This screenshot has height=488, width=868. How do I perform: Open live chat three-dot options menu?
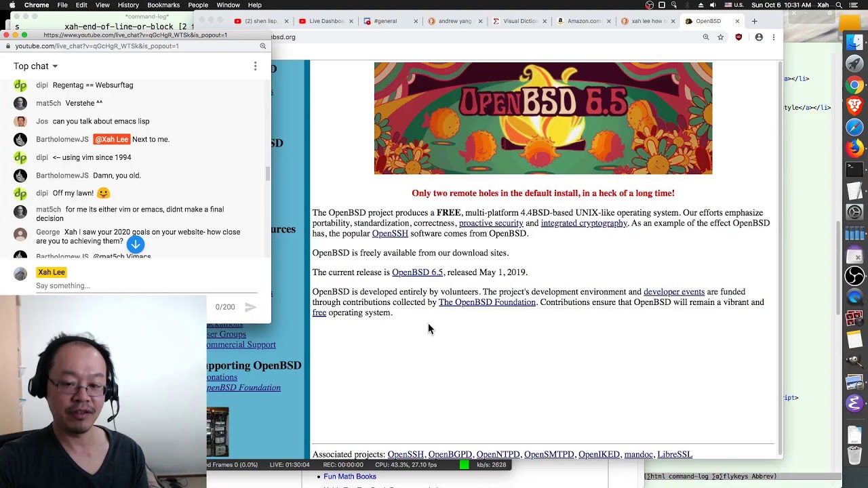(255, 66)
